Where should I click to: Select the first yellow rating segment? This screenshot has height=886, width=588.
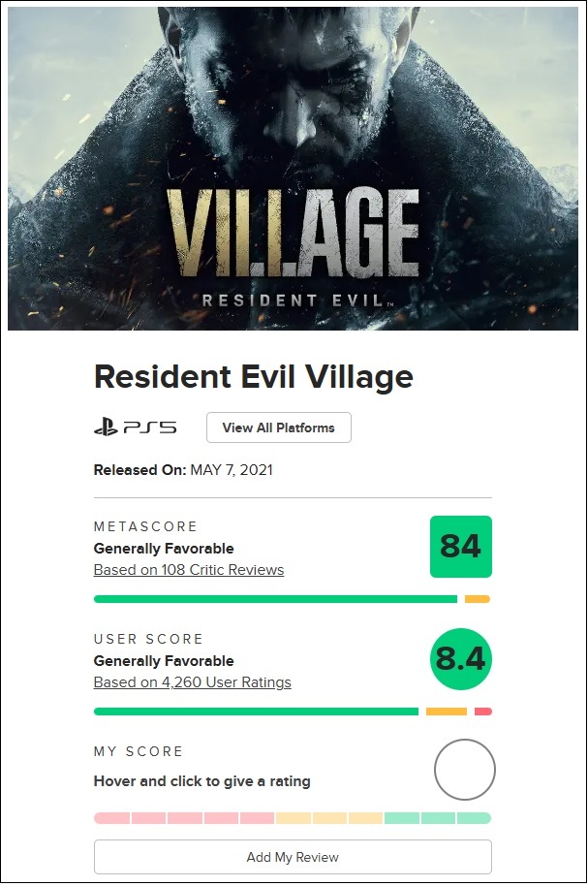(294, 818)
